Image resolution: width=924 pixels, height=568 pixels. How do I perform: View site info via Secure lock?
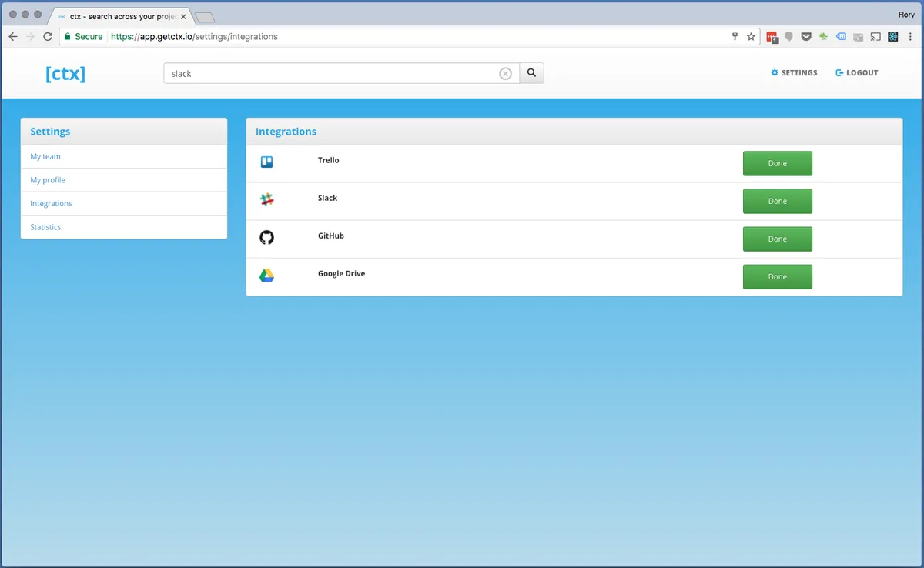[83, 36]
